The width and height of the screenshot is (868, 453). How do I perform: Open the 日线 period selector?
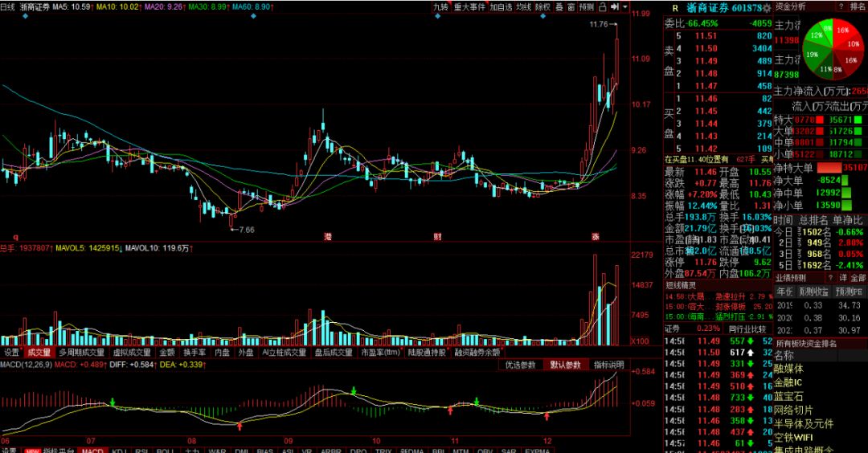(x=8, y=7)
